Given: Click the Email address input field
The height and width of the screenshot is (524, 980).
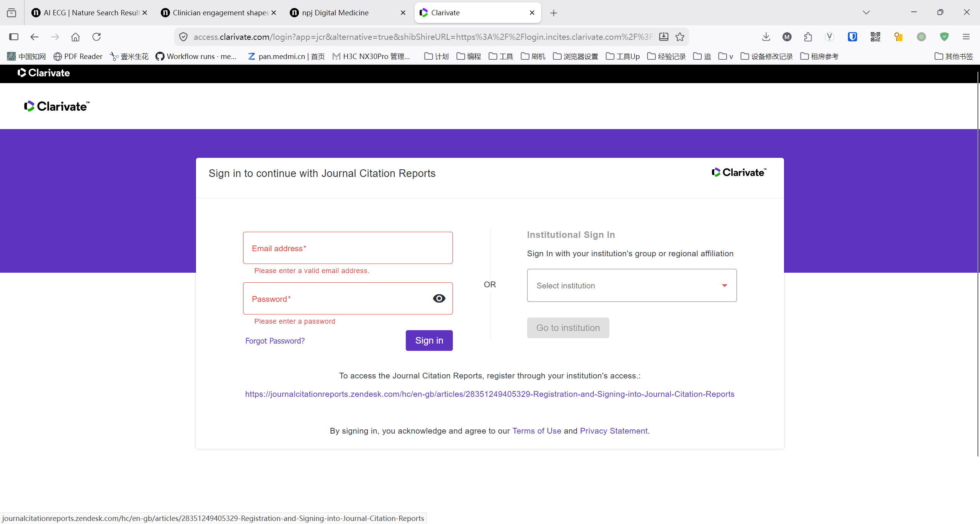Looking at the screenshot, I should [x=348, y=248].
